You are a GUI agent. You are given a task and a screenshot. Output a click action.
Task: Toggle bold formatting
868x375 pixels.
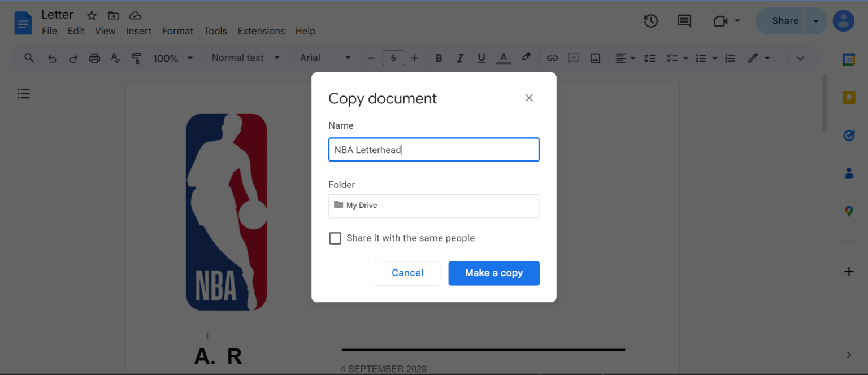coord(439,58)
